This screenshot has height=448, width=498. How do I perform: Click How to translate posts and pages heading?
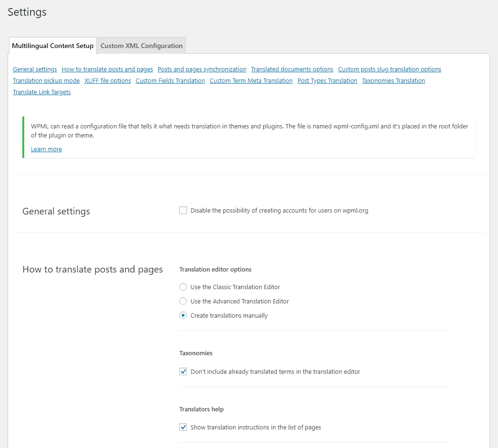click(x=92, y=270)
